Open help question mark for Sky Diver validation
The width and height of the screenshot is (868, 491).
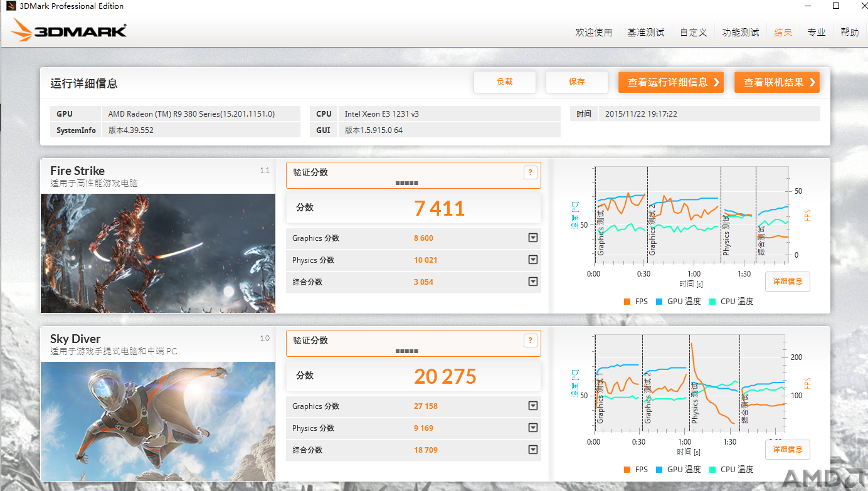(531, 341)
